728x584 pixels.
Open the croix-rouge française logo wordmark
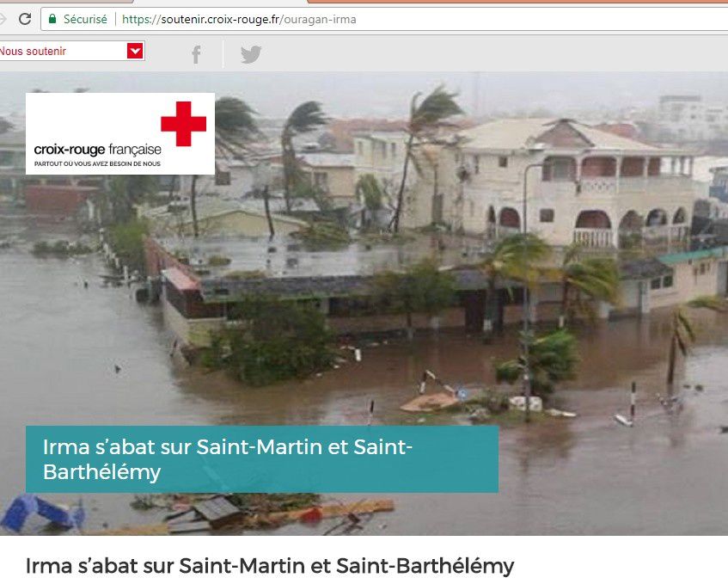pyautogui.click(x=97, y=150)
